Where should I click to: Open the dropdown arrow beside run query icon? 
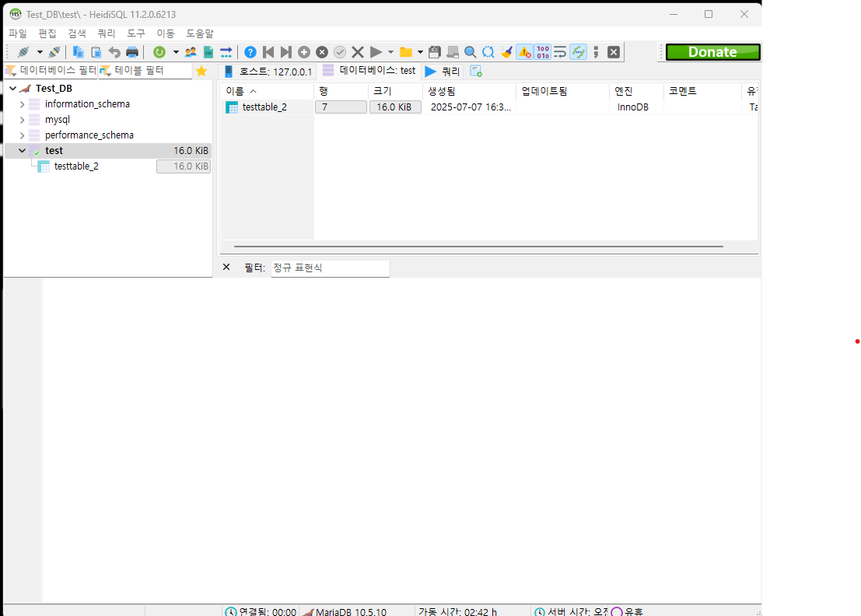point(391,52)
